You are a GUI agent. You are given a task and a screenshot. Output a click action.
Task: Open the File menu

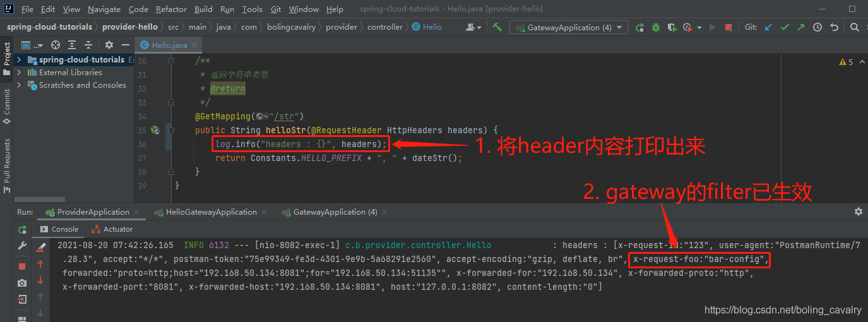(x=27, y=9)
